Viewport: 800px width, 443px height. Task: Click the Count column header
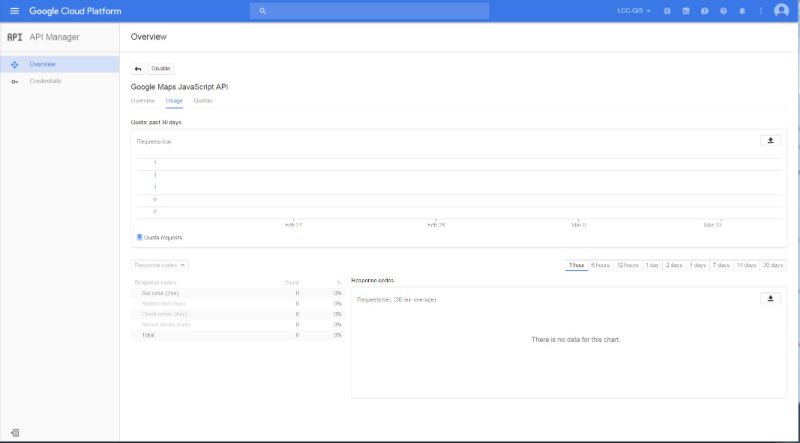click(292, 283)
